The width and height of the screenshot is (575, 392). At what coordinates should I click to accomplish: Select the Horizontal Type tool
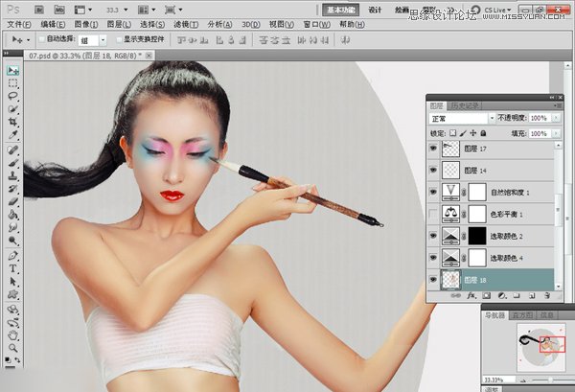[12, 268]
